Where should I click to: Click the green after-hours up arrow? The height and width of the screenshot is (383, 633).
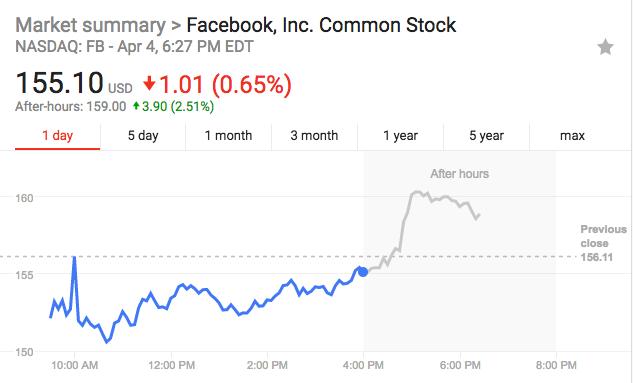click(136, 106)
